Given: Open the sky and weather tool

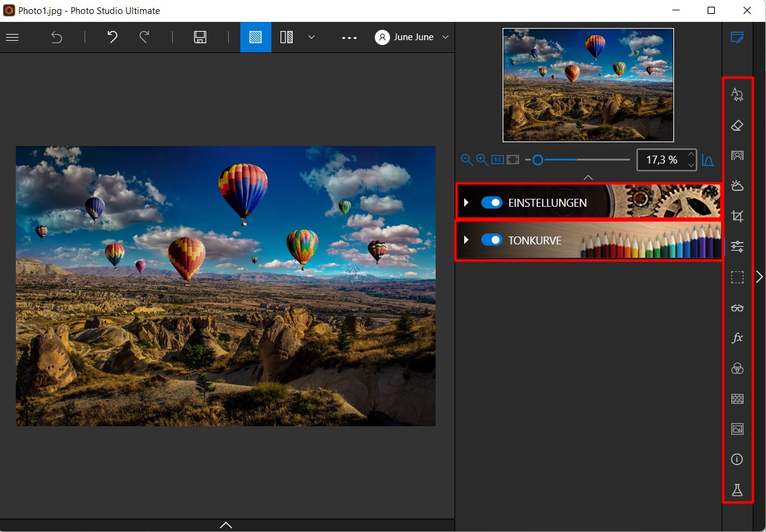Looking at the screenshot, I should coord(737,185).
